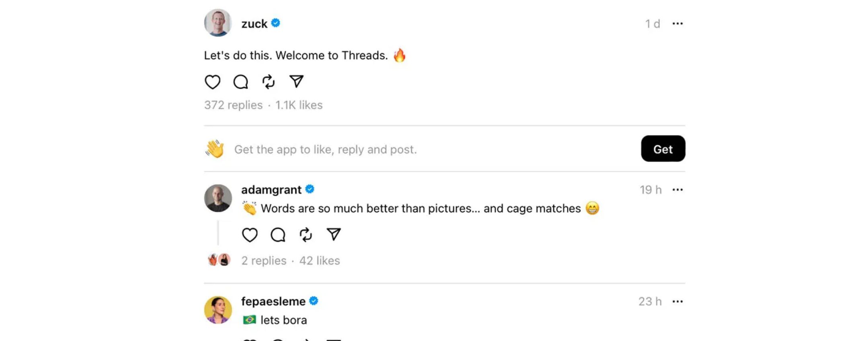868x341 pixels.
Task: Open the reply box on zuck's post
Action: click(x=240, y=82)
